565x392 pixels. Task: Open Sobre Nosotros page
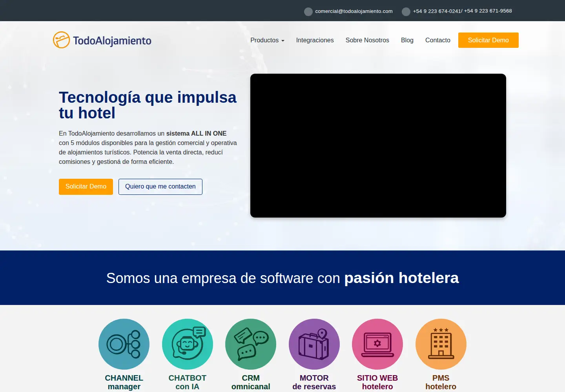pos(367,40)
